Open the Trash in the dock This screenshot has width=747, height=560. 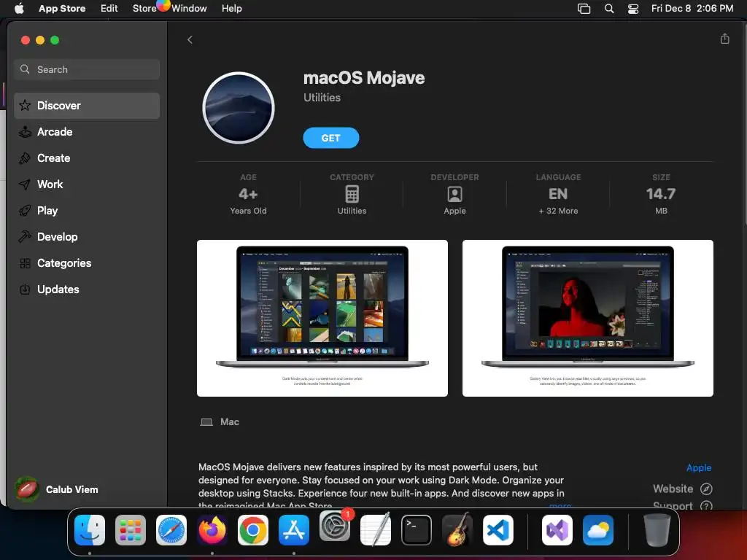tap(657, 530)
